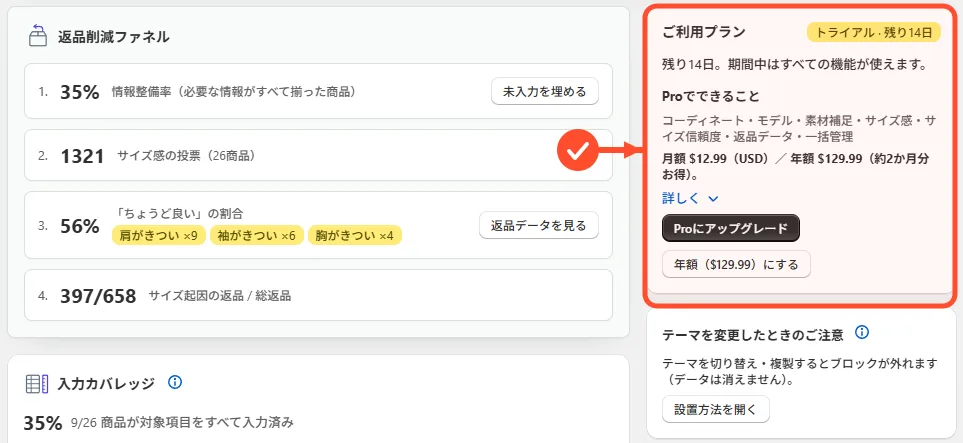Click the 56% ちょうど良い value
The image size is (963, 443).
click(80, 226)
